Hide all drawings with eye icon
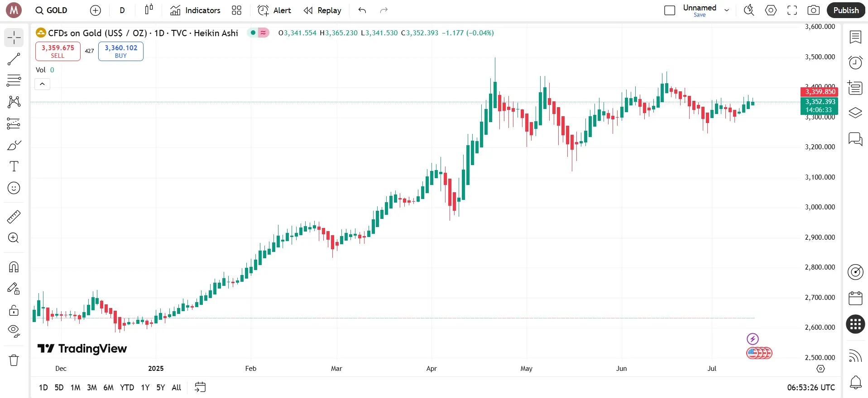Image resolution: width=868 pixels, height=398 pixels. (14, 331)
